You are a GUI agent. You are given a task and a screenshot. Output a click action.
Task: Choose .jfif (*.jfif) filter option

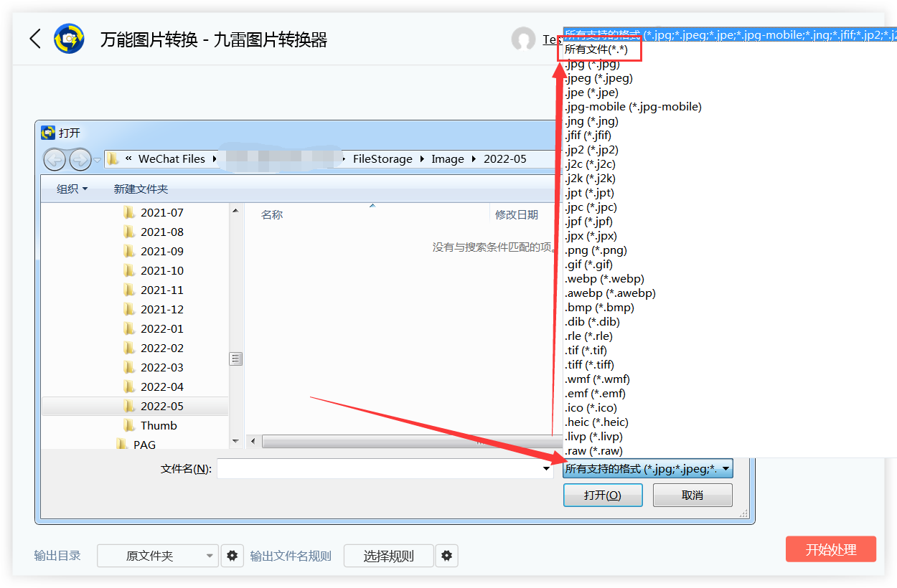point(588,136)
